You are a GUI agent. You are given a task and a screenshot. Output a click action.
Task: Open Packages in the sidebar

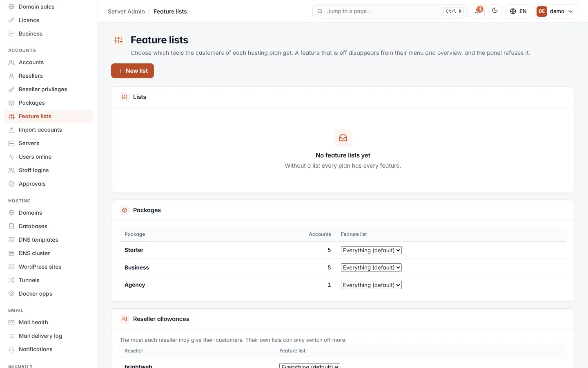[x=49, y=103]
